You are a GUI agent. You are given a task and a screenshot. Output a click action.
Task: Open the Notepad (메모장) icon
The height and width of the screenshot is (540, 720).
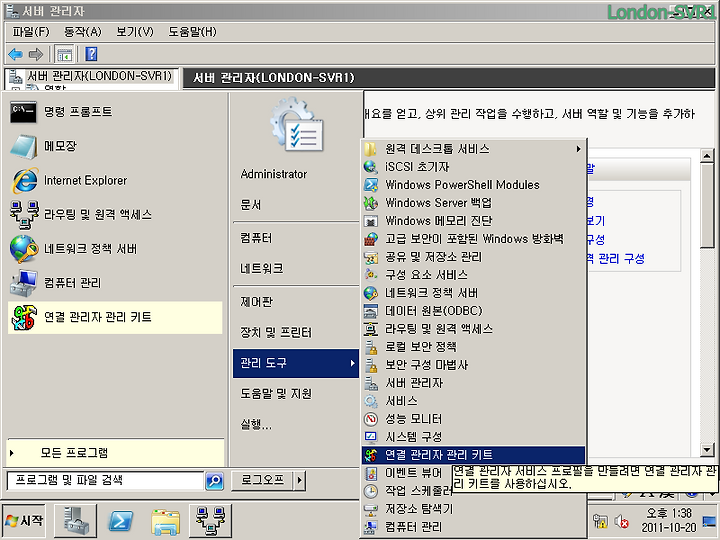pyautogui.click(x=23, y=146)
